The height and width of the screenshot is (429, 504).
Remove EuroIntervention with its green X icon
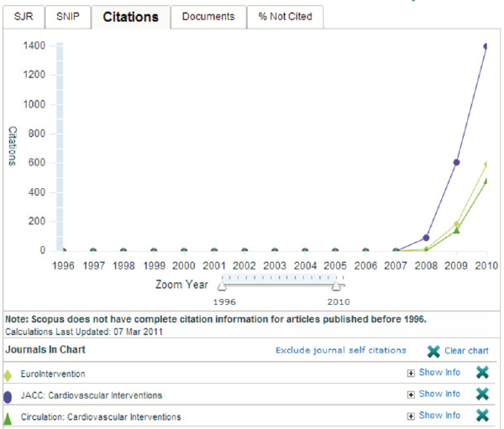(x=483, y=374)
